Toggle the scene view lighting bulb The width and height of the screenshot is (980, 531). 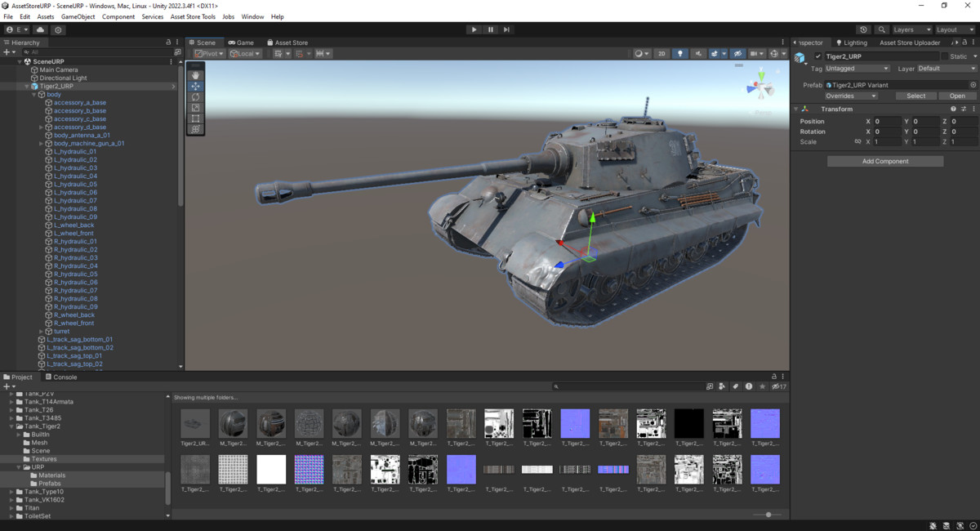pyautogui.click(x=680, y=52)
